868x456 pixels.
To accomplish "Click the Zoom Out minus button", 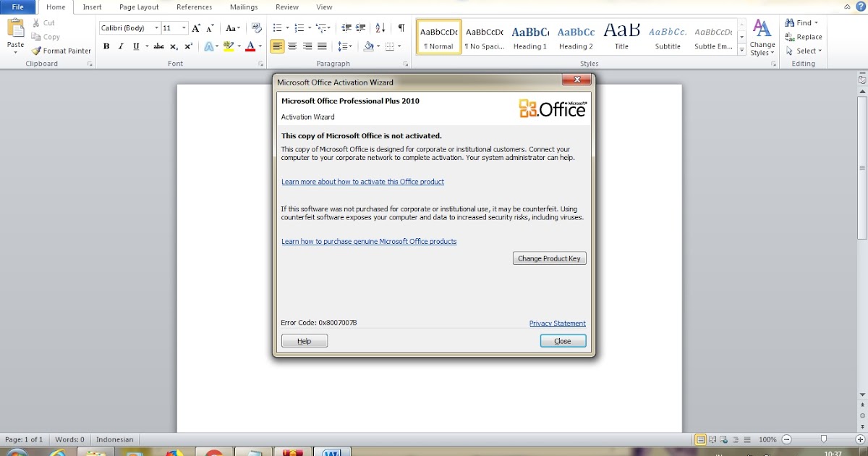I will (787, 439).
